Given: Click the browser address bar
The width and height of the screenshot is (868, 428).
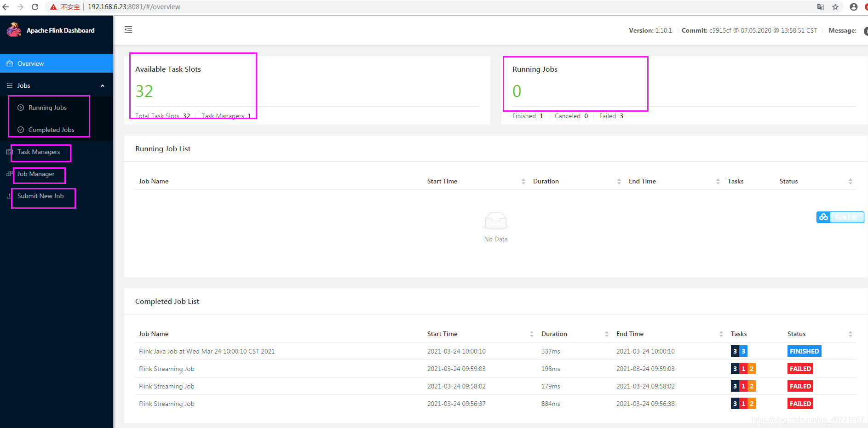Looking at the screenshot, I should [133, 7].
